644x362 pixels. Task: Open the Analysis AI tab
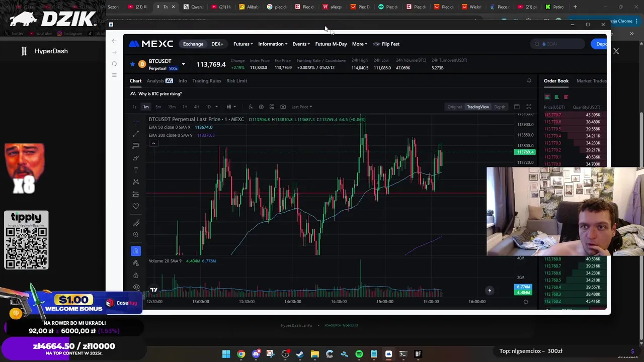tap(159, 80)
